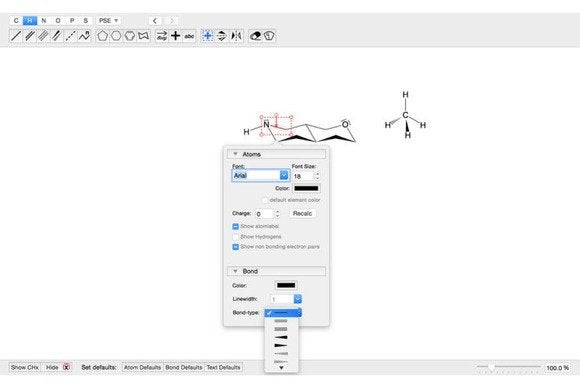The height and width of the screenshot is (388, 580).
Task: Click the down arrow in bond type list
Action: coord(281,368)
